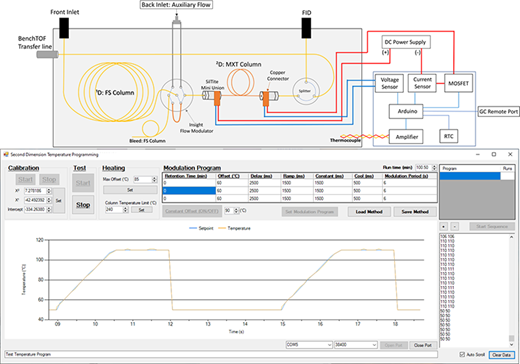Click Set Modulation Program button

310,212
